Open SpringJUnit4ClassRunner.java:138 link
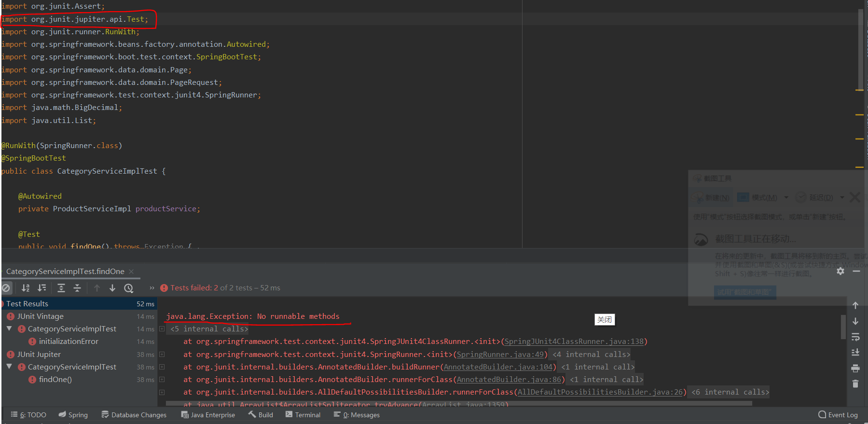The height and width of the screenshot is (424, 868). (574, 342)
